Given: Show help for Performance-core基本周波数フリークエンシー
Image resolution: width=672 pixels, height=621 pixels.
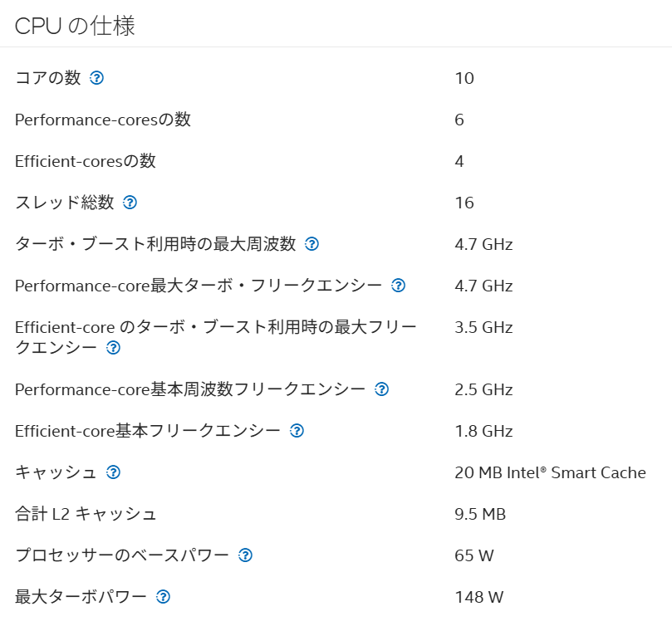Looking at the screenshot, I should pos(381,389).
